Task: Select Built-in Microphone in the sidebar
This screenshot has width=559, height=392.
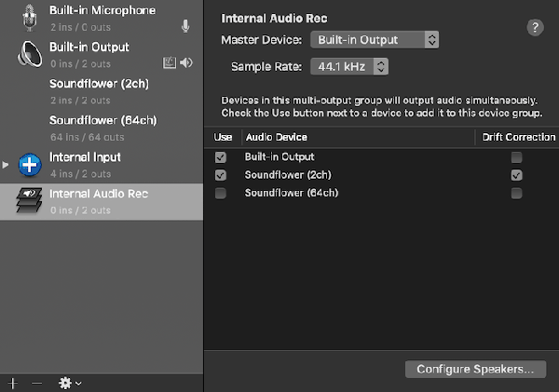Action: (102, 19)
